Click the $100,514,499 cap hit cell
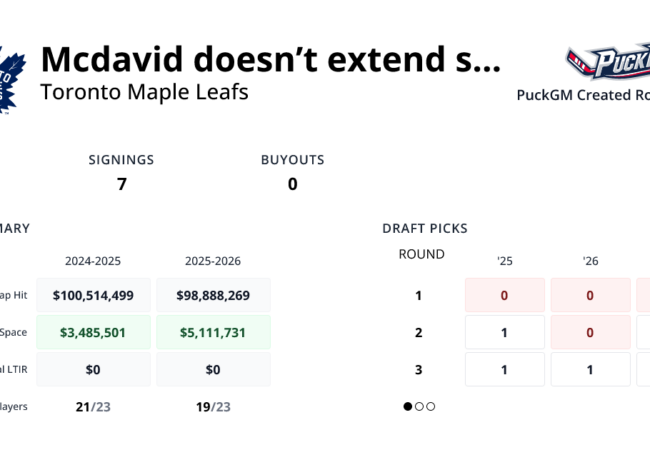Image resolution: width=650 pixels, height=450 pixels. coord(93,295)
